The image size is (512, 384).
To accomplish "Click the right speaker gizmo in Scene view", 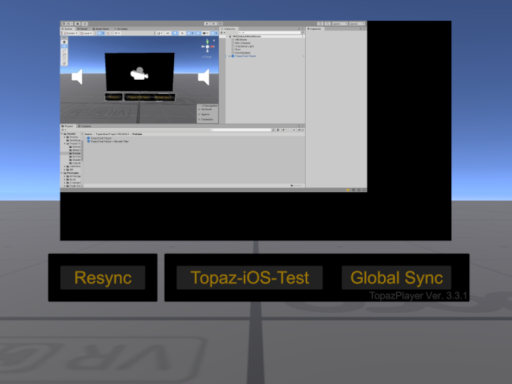I will click(x=204, y=77).
